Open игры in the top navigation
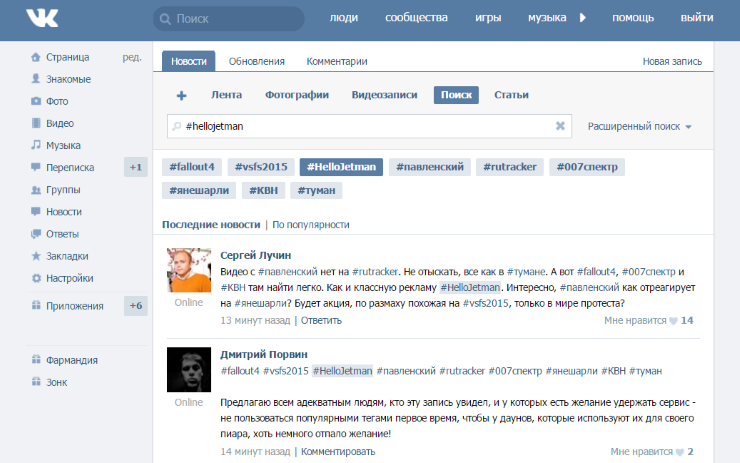This screenshot has width=740, height=463. pyautogui.click(x=488, y=17)
